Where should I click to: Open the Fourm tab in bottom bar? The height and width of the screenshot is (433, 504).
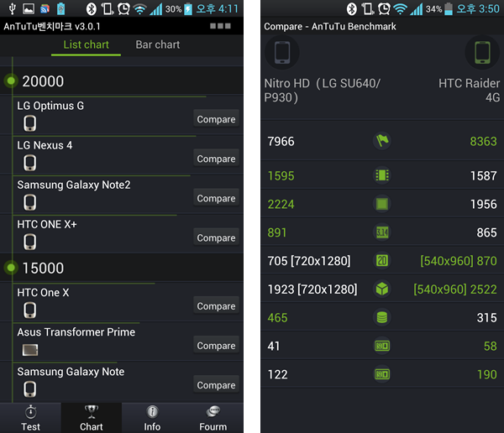213,418
